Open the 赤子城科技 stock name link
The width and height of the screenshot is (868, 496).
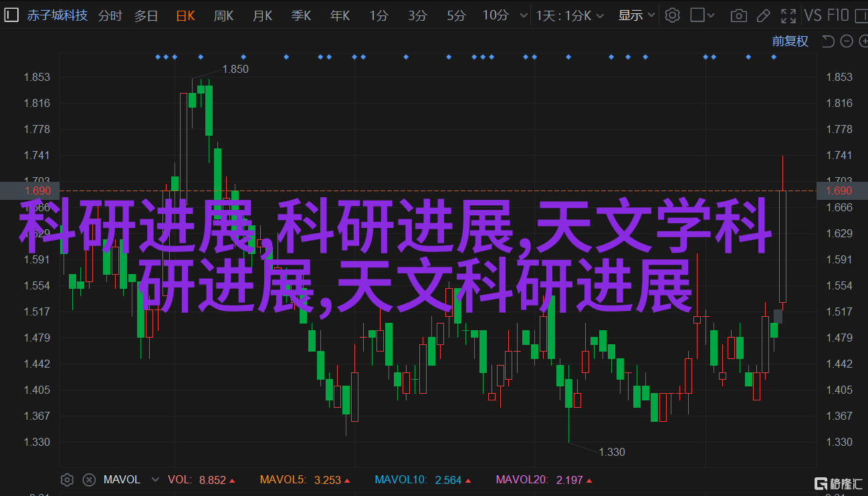tap(58, 15)
